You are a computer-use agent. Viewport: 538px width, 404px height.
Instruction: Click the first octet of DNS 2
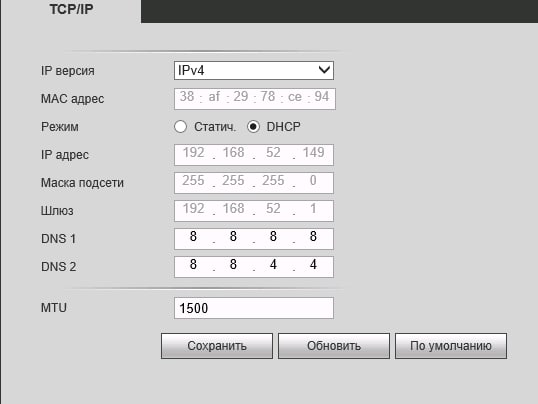coord(193,265)
